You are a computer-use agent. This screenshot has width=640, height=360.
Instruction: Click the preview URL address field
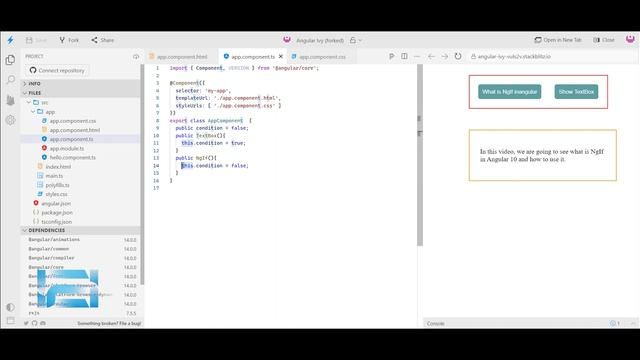click(552, 56)
